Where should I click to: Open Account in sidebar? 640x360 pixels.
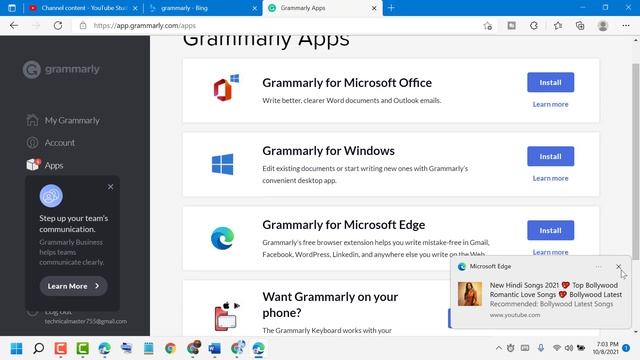(x=51, y=142)
